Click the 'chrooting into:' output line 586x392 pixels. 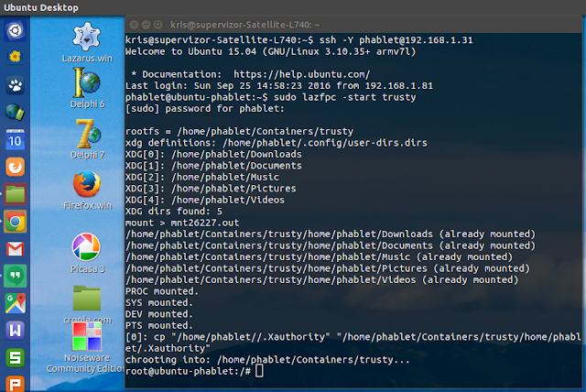(x=267, y=360)
